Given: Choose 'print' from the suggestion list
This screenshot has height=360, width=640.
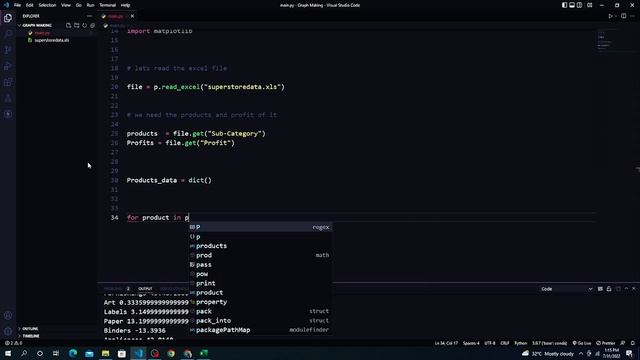Looking at the screenshot, I should 260,283.
